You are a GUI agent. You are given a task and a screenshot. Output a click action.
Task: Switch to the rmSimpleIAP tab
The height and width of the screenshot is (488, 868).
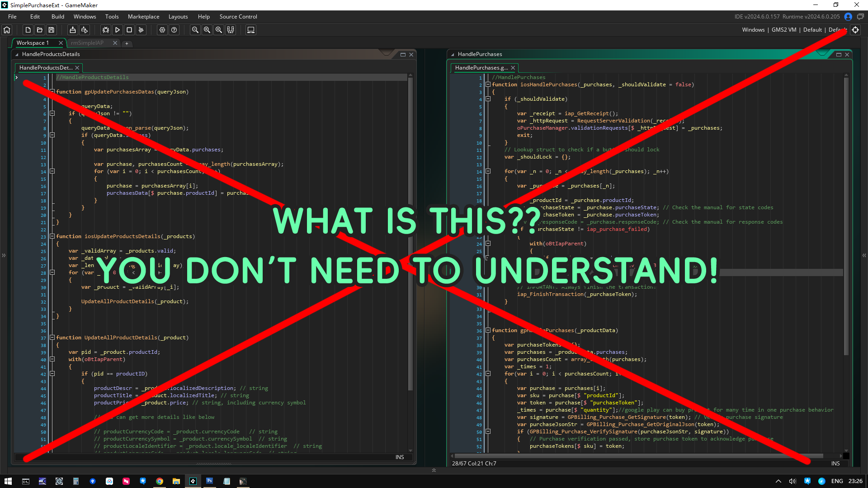click(x=87, y=43)
